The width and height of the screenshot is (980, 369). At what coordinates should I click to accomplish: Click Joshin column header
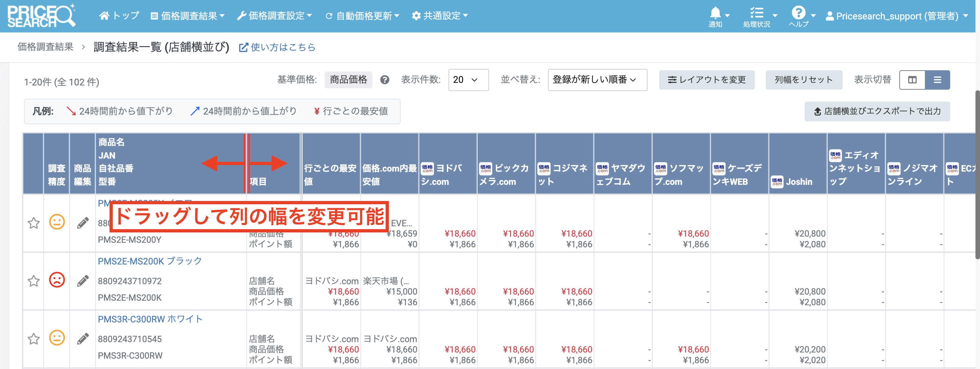click(x=798, y=164)
